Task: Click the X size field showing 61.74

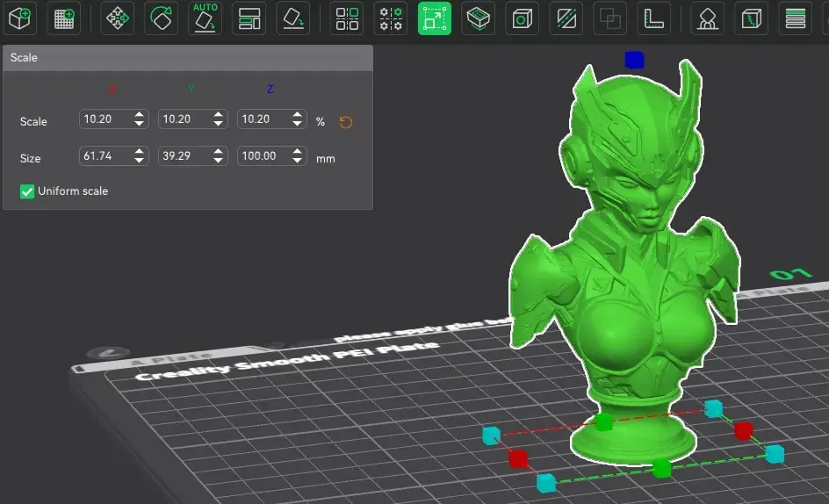Action: (x=113, y=156)
